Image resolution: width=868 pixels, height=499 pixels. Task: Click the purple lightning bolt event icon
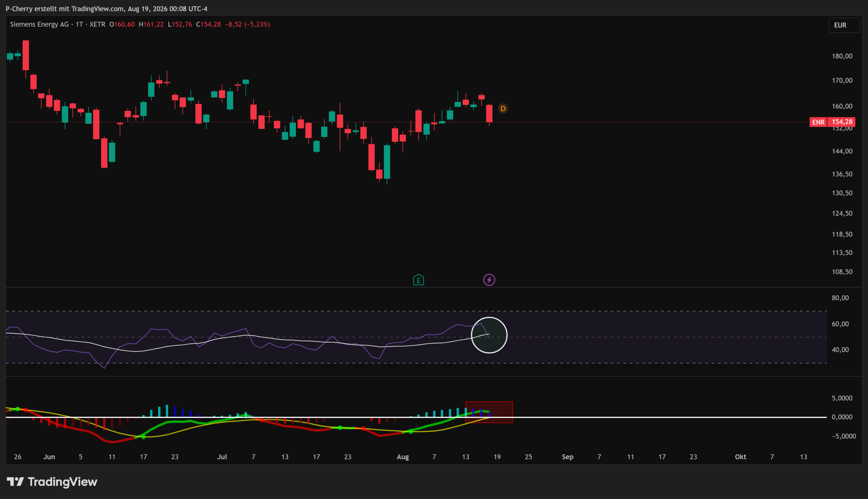click(489, 280)
